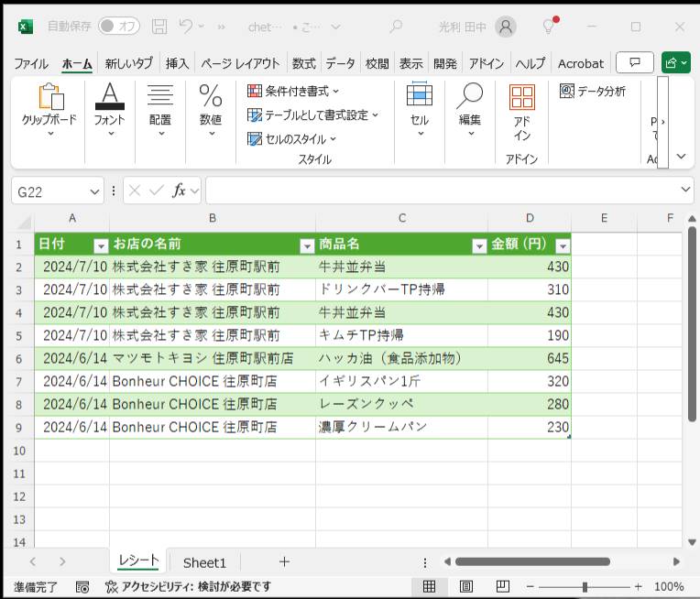The width and height of the screenshot is (700, 599).
Task: Open the 表示 ribbon tab
Action: point(411,64)
